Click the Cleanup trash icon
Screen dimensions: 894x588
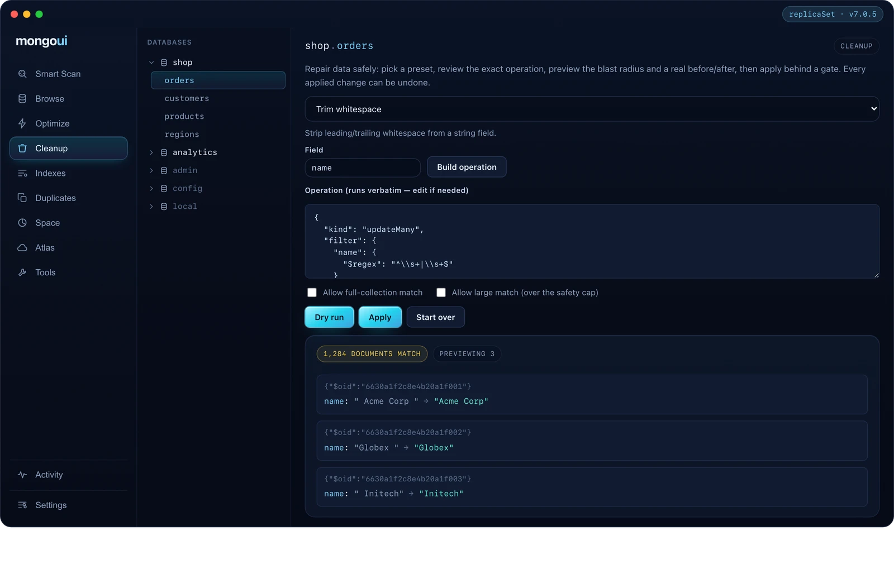pyautogui.click(x=22, y=149)
